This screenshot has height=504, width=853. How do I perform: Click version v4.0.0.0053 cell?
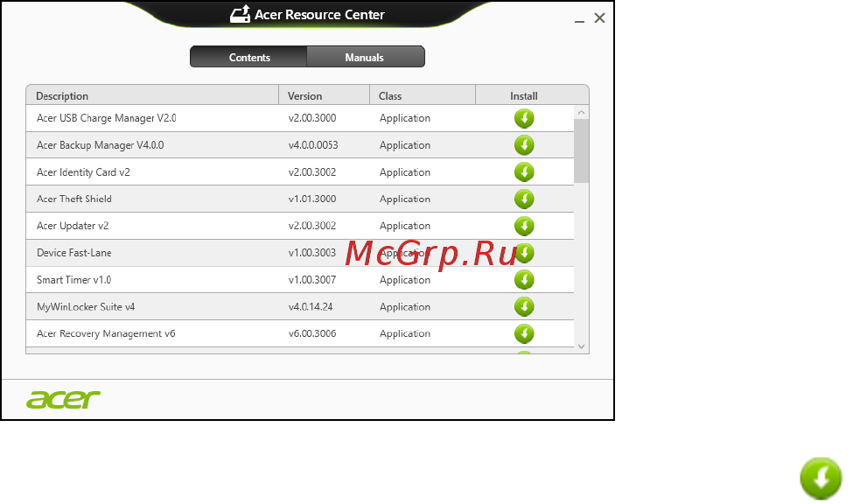click(x=313, y=145)
